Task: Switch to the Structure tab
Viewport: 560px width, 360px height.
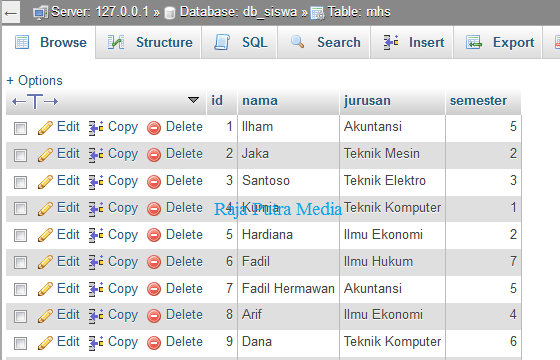Action: [x=149, y=42]
